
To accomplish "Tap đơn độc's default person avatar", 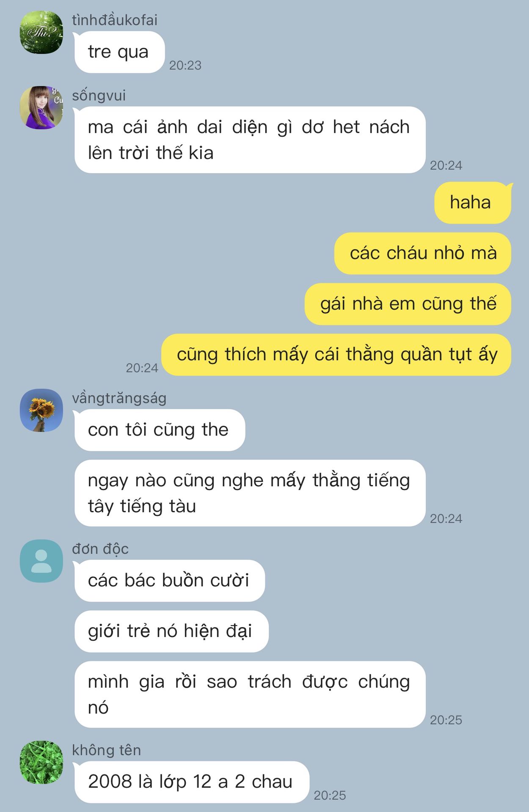I will click(x=41, y=561).
